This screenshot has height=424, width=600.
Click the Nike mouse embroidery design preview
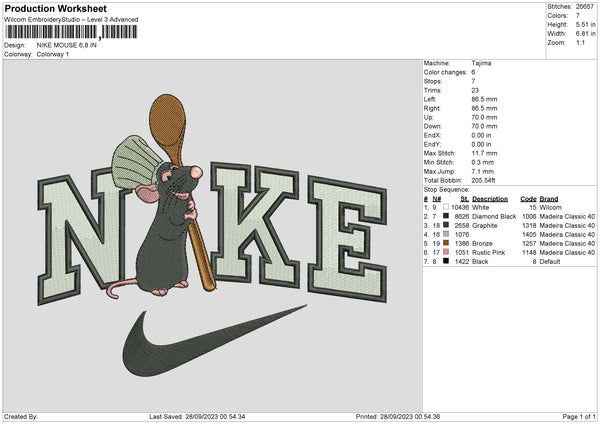coord(212,235)
